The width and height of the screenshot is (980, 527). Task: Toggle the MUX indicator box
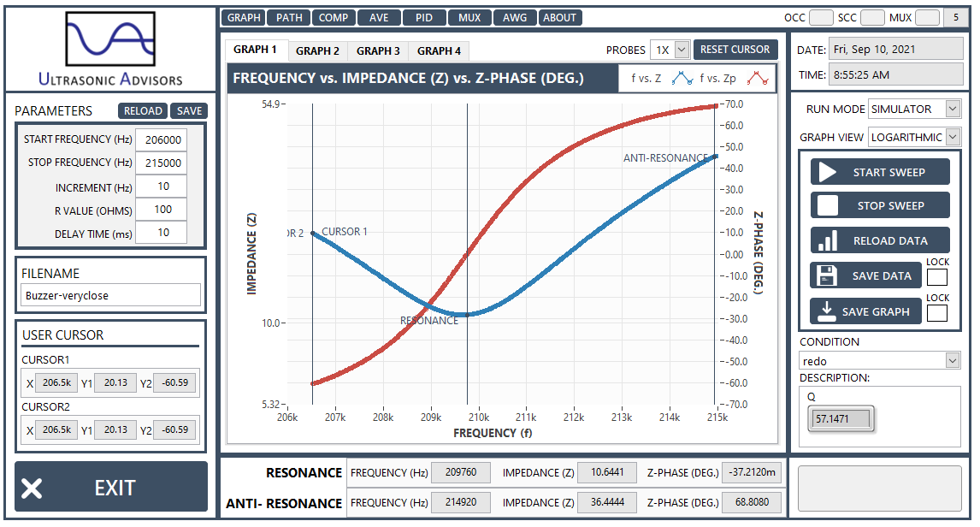coord(928,17)
